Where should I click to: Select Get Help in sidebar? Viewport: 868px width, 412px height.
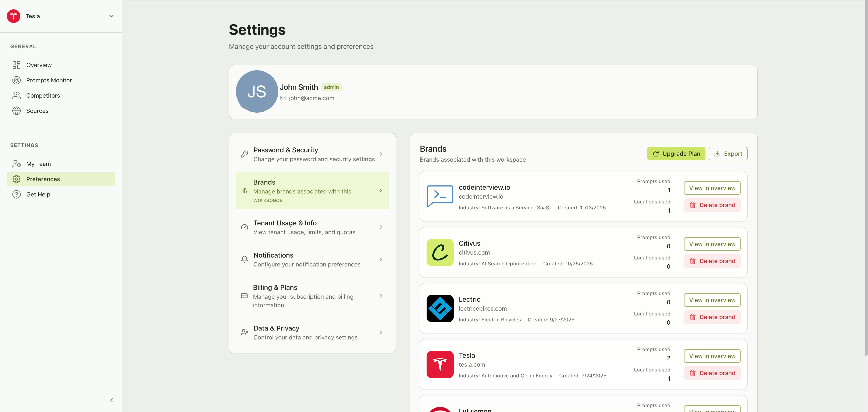[61, 194]
